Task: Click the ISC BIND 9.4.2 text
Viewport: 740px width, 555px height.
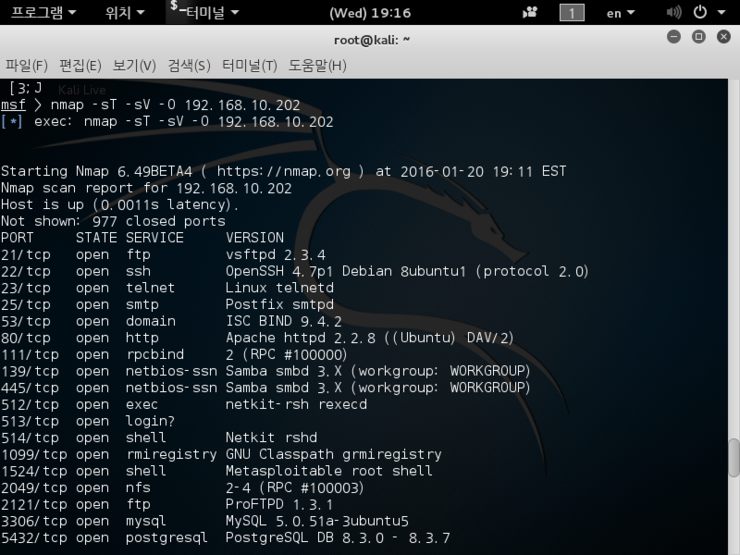Action: 284,321
